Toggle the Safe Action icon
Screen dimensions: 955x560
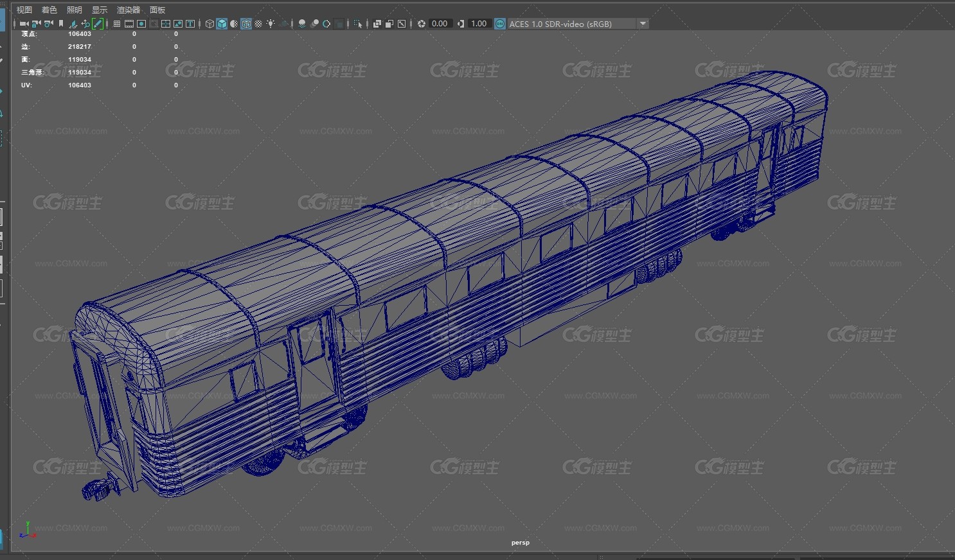click(x=178, y=24)
